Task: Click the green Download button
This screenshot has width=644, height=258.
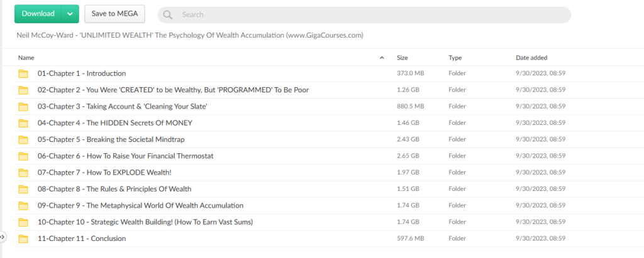Action: point(38,14)
